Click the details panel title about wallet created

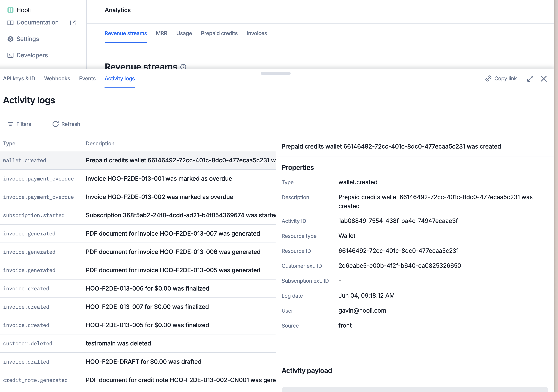(391, 146)
